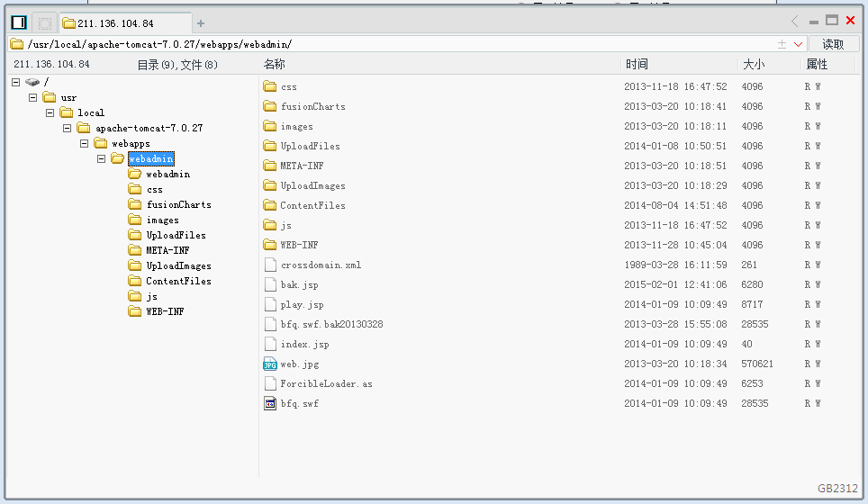
Task: Click the back arrow in title bar
Action: coord(795,21)
